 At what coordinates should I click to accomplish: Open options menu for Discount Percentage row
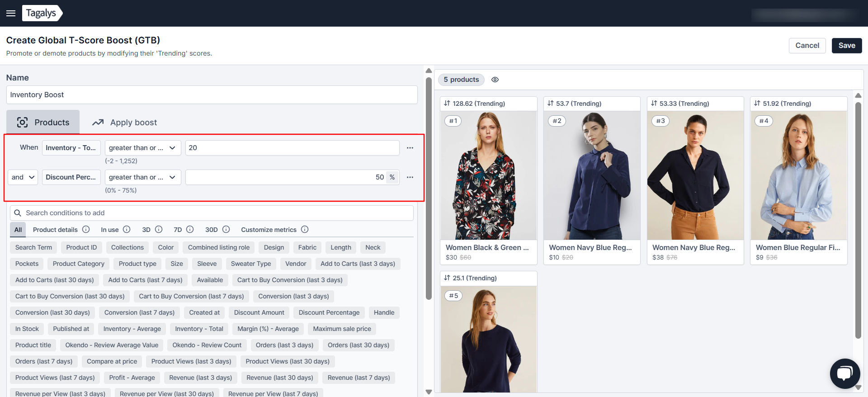(410, 177)
